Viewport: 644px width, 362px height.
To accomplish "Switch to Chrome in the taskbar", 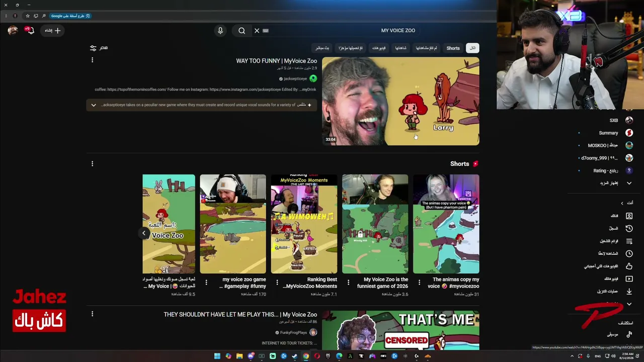I will point(306,356).
